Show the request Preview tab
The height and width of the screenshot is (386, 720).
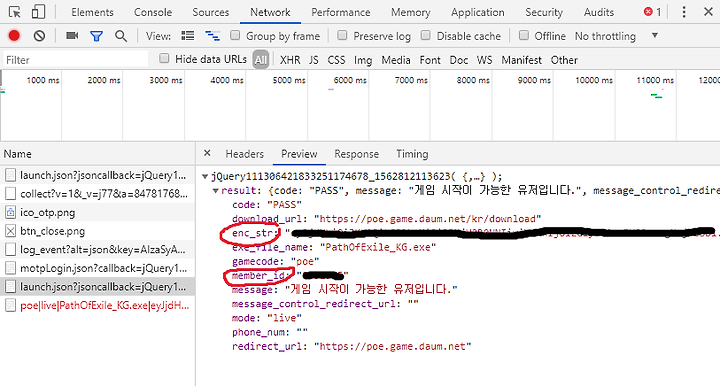pyautogui.click(x=299, y=154)
